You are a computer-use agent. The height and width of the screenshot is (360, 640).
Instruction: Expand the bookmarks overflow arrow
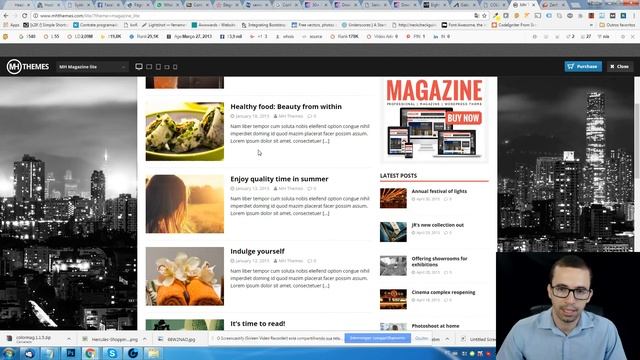(591, 25)
